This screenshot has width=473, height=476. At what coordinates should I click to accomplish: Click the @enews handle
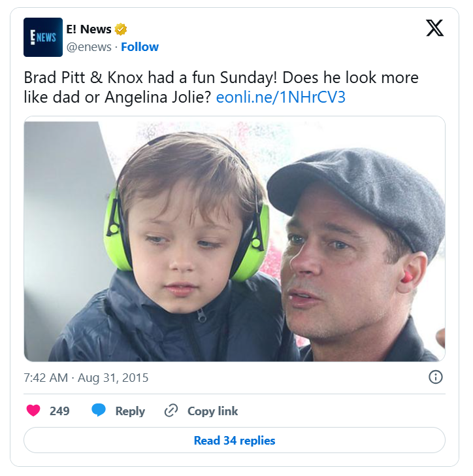(89, 47)
